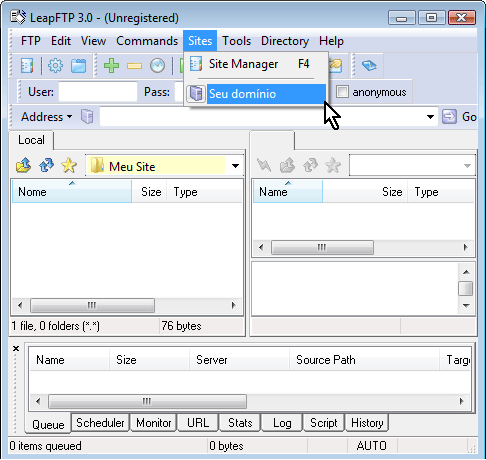Image resolution: width=486 pixels, height=460 pixels.
Task: Close the queue panel with X
Action: (x=16, y=349)
